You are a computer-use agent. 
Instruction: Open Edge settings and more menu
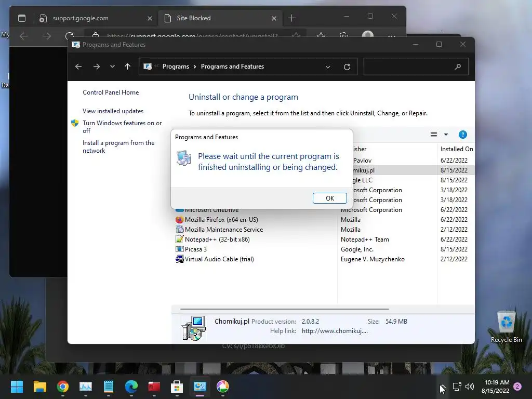[392, 36]
